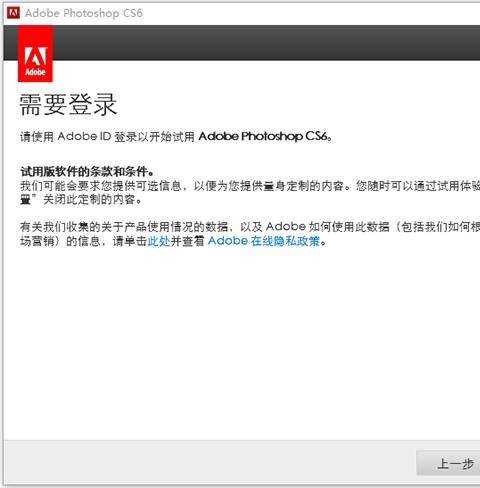This screenshot has height=488, width=480.
Task: Click the small Adobe icon in title bar
Action: (x=13, y=13)
